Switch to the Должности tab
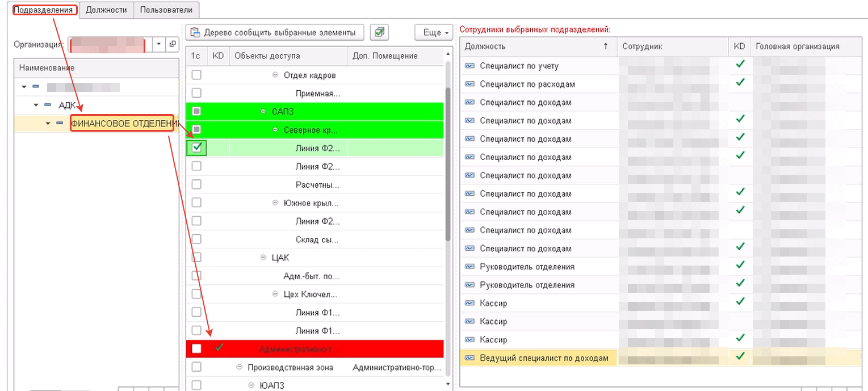 pyautogui.click(x=106, y=10)
